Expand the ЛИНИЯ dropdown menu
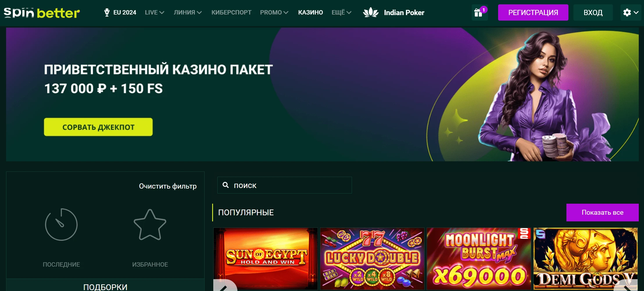Viewport: 644px width, 291px height. click(188, 12)
